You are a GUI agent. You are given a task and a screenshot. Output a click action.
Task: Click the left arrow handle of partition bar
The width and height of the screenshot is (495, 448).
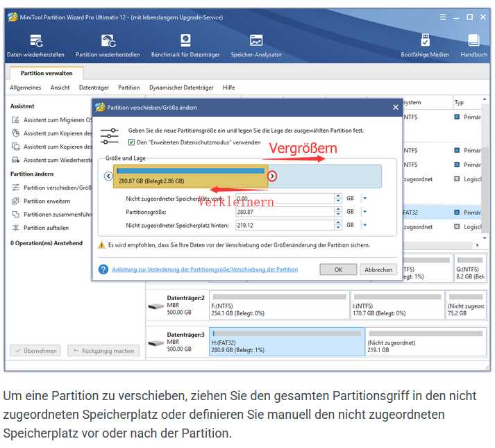pos(108,176)
